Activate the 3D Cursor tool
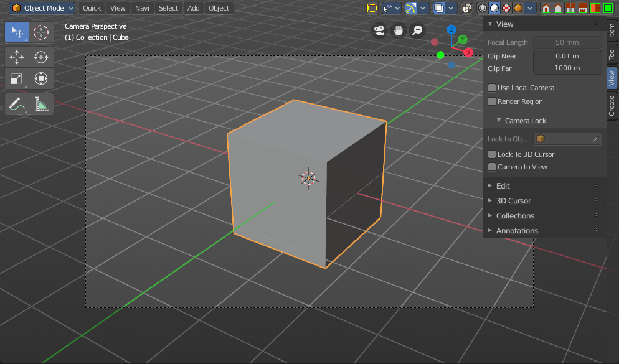This screenshot has width=619, height=364. (x=41, y=32)
